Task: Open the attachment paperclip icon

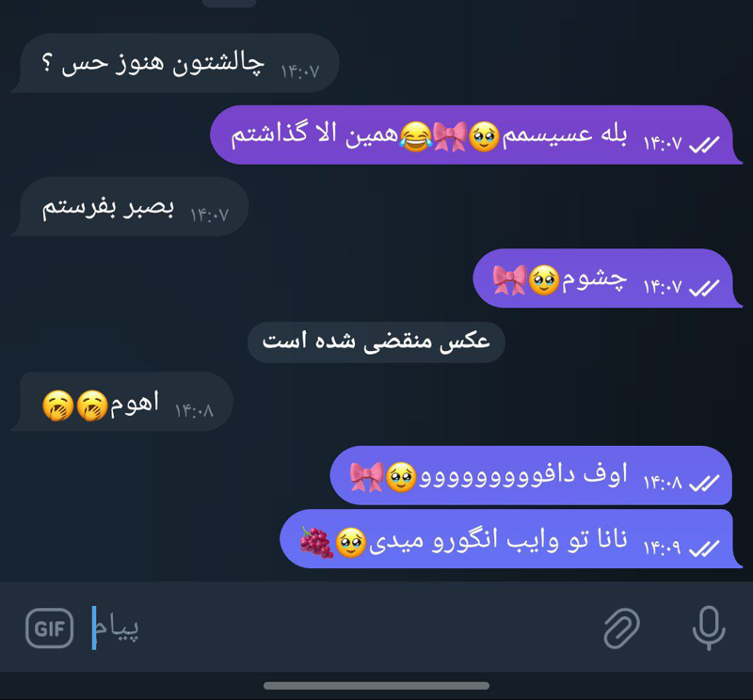Action: 621,628
